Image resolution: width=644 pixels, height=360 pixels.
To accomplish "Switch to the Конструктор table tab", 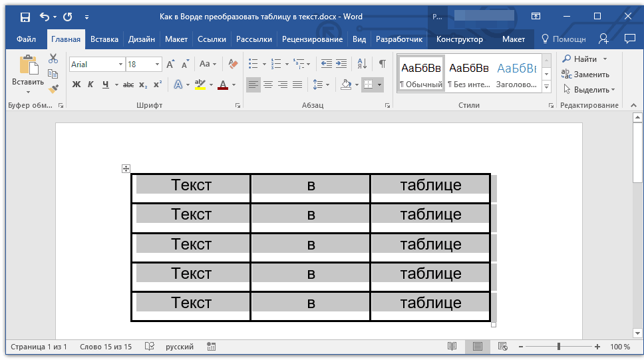I will 460,39.
